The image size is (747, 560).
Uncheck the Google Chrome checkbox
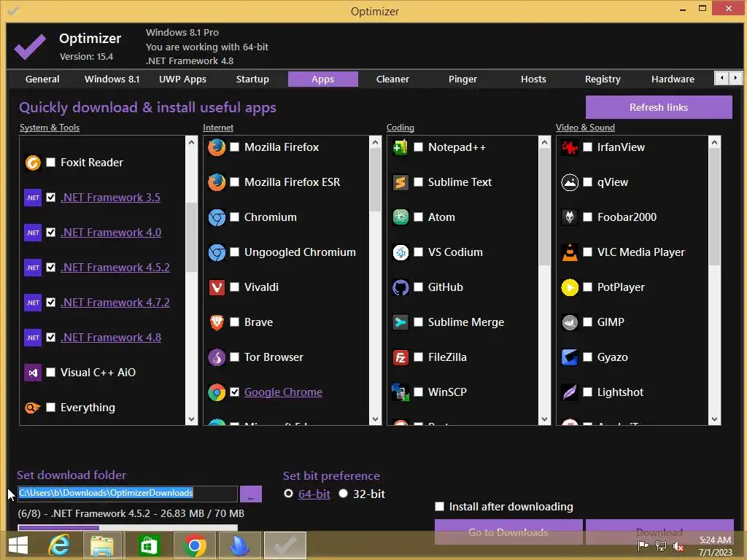point(234,392)
